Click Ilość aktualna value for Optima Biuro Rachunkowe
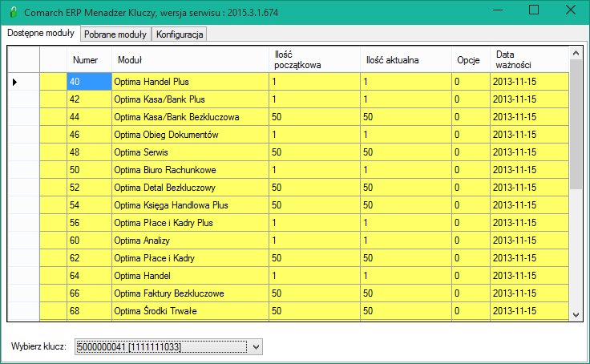 (406, 170)
